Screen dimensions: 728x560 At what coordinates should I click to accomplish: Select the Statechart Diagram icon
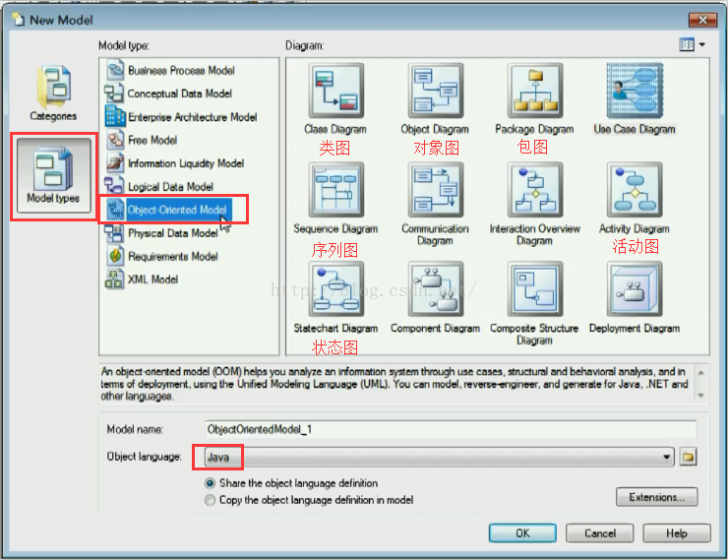[x=336, y=288]
